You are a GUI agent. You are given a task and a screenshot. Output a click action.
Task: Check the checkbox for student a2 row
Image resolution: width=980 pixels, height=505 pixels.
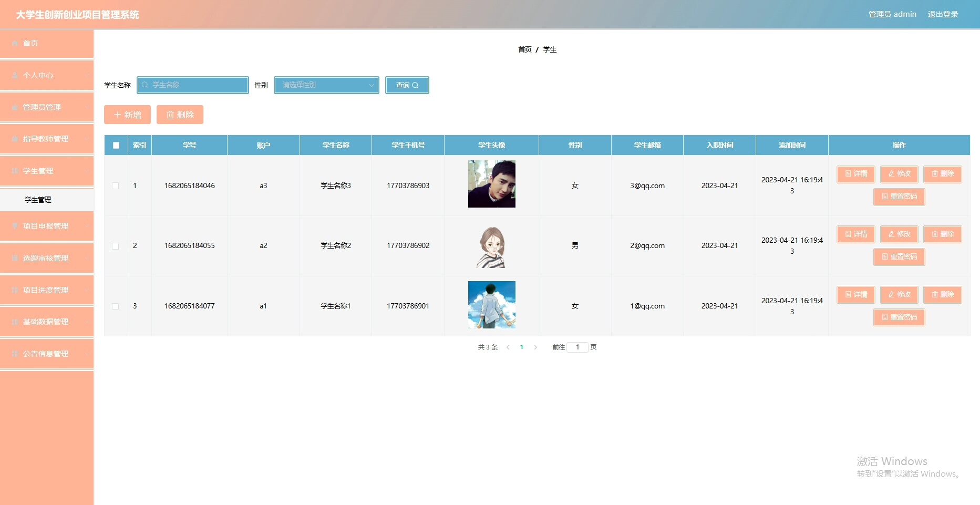click(116, 246)
